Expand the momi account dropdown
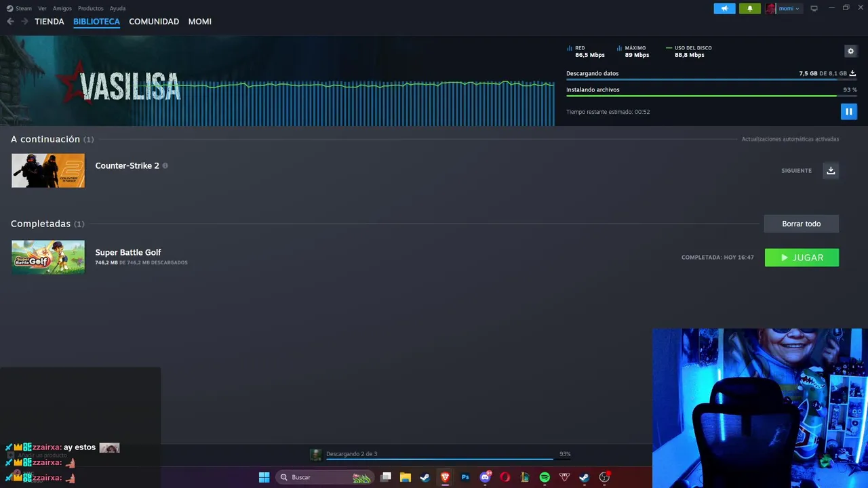 (789, 8)
